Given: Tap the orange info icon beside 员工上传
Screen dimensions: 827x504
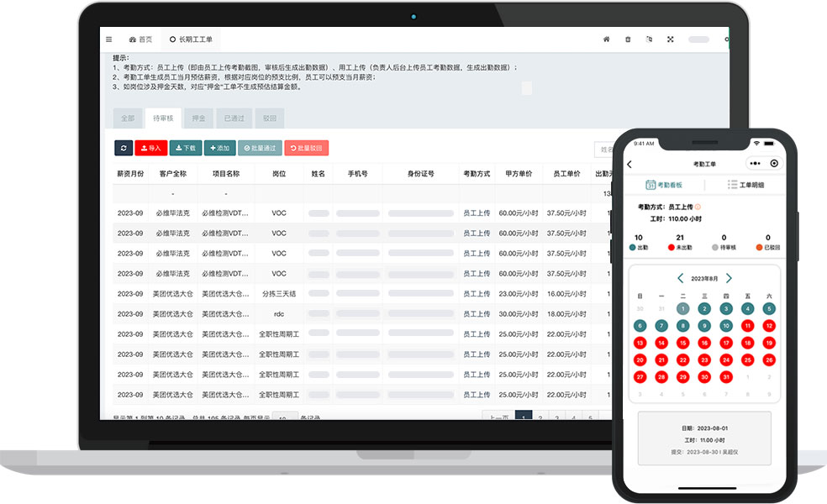Looking at the screenshot, I should [698, 207].
